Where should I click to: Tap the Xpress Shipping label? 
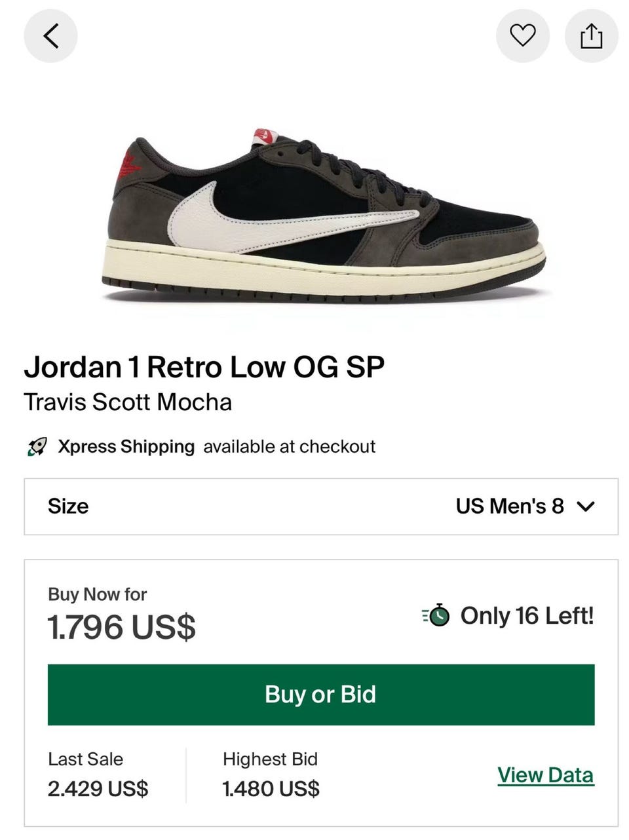click(126, 447)
